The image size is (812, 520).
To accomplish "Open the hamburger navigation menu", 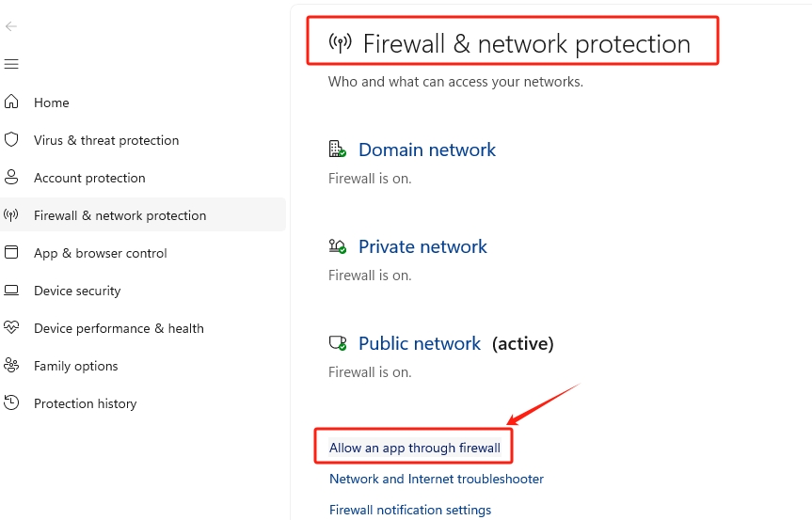I will coord(11,64).
